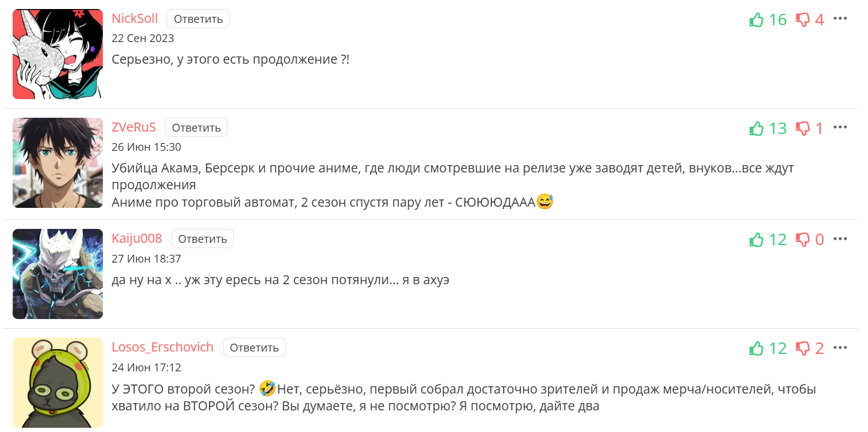Reply to ZVeRuS using Ответить button

197,127
